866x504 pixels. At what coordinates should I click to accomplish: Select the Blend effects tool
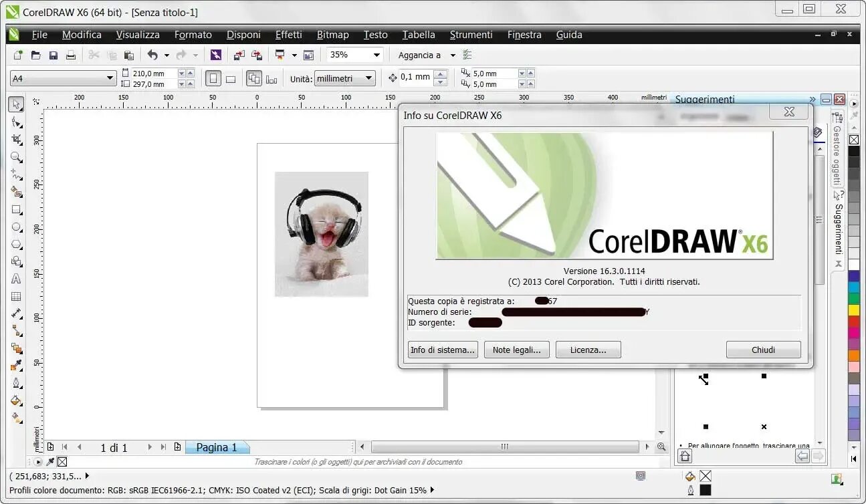pos(17,348)
